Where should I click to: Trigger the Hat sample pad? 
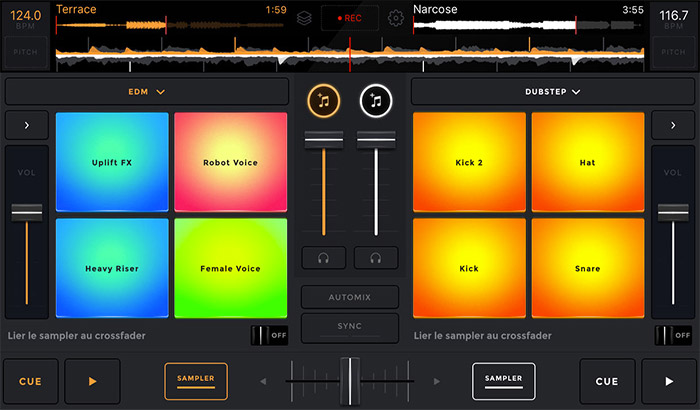[588, 162]
